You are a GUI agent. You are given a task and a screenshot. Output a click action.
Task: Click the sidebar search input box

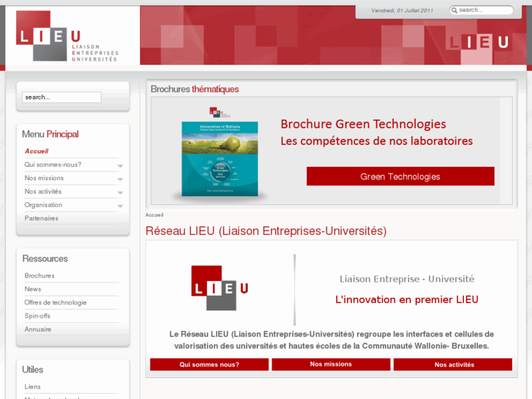61,97
